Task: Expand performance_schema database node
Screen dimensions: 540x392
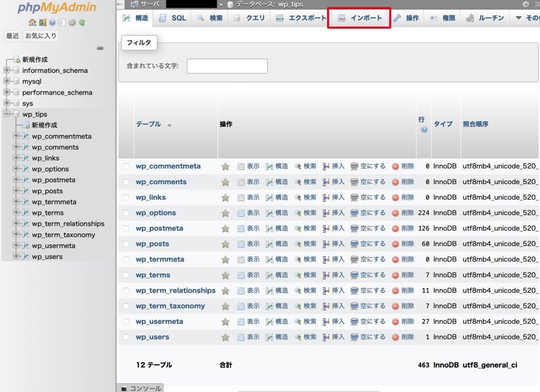Action: click(7, 92)
